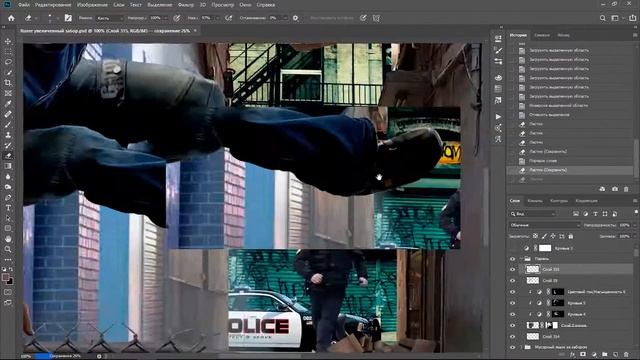
Task: Hide the Слой 331 layer
Action: click(513, 269)
